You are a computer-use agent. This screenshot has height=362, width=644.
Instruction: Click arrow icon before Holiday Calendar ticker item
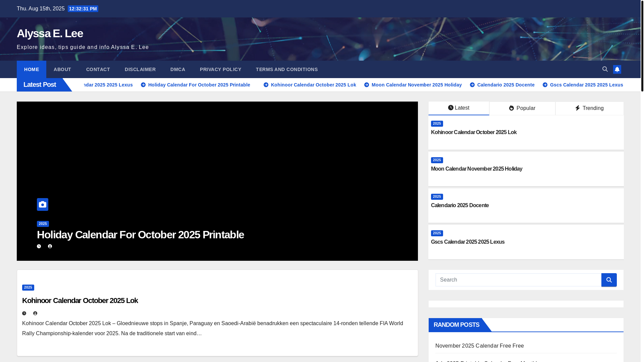143,85
